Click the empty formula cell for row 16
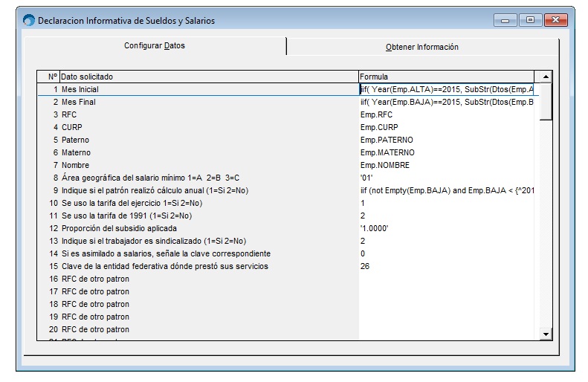The height and width of the screenshot is (382, 588). coord(446,279)
